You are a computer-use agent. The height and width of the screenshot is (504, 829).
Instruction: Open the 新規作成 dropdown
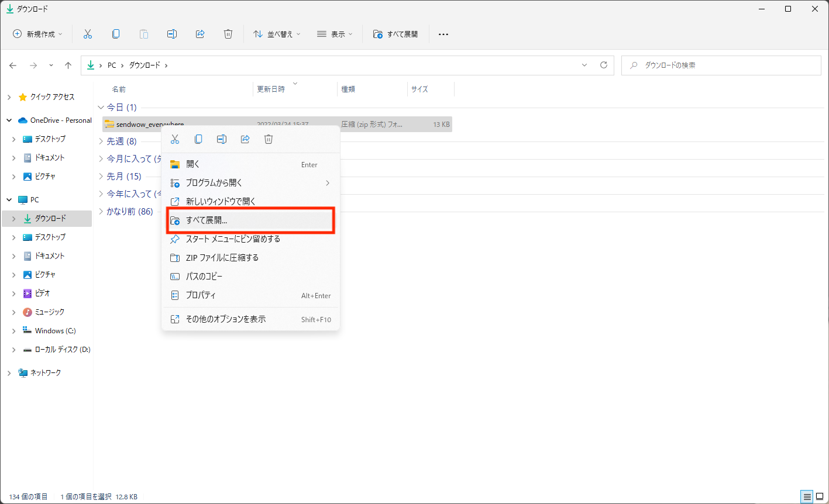tap(37, 34)
